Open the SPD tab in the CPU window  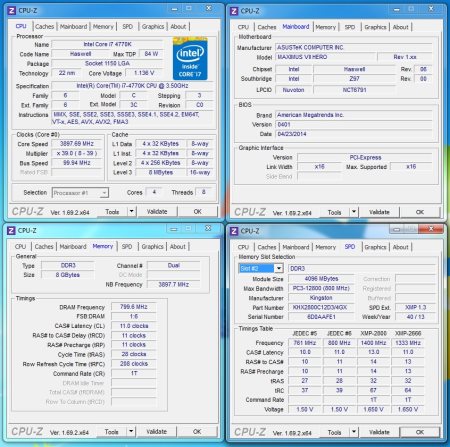coord(127,26)
